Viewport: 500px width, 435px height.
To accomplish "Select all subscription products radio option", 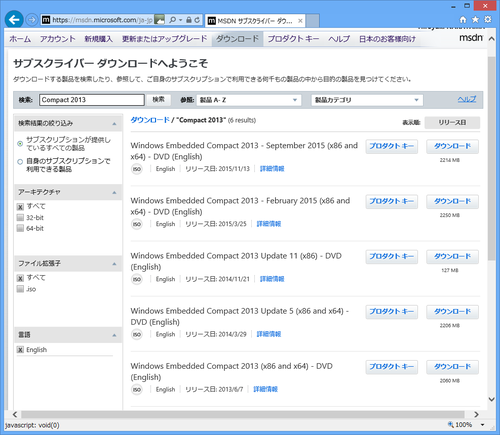I will coord(20,144).
